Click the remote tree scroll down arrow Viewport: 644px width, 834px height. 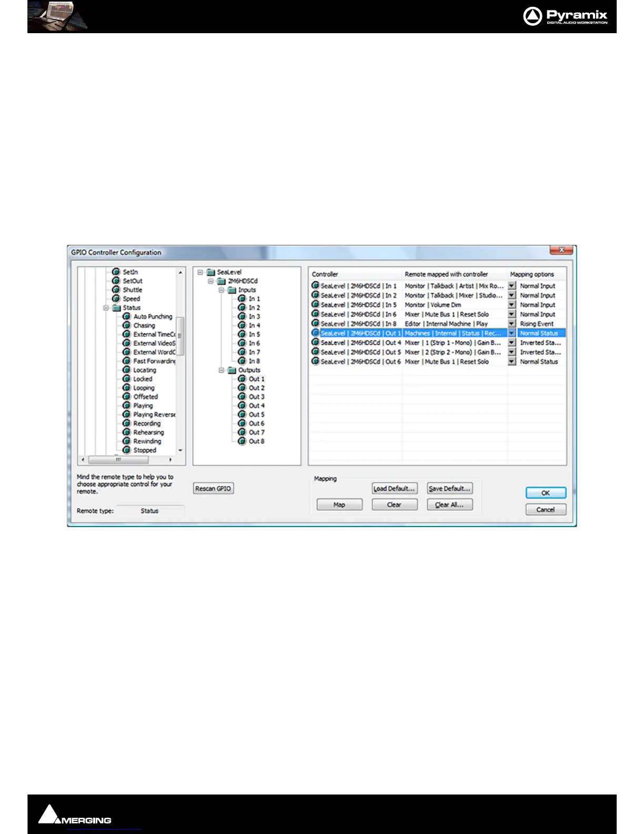coord(180,451)
